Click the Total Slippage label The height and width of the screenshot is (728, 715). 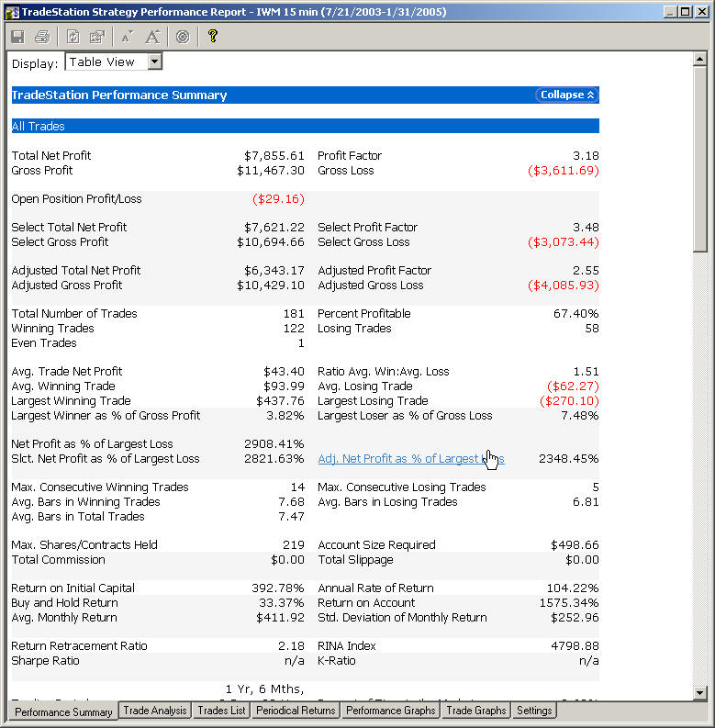(355, 560)
